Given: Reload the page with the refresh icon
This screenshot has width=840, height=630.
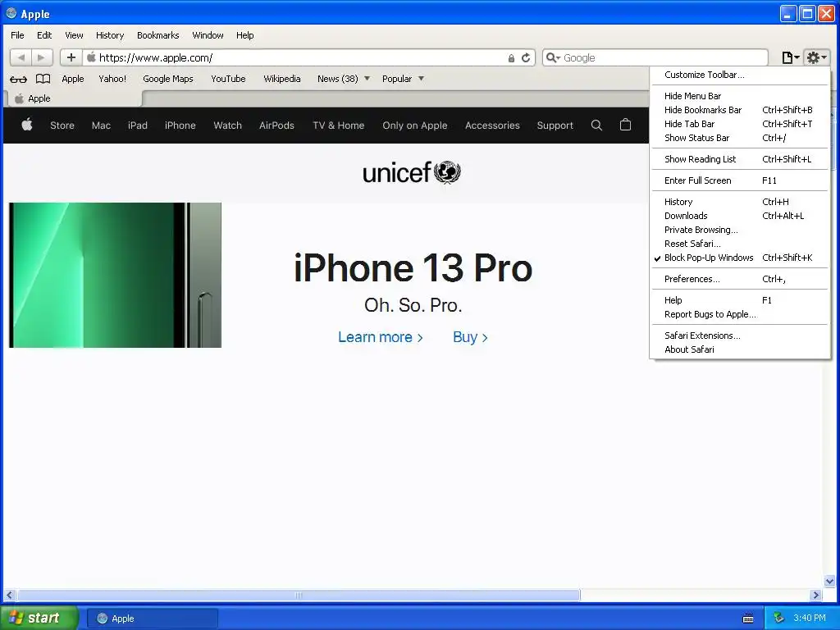Looking at the screenshot, I should coord(526,57).
